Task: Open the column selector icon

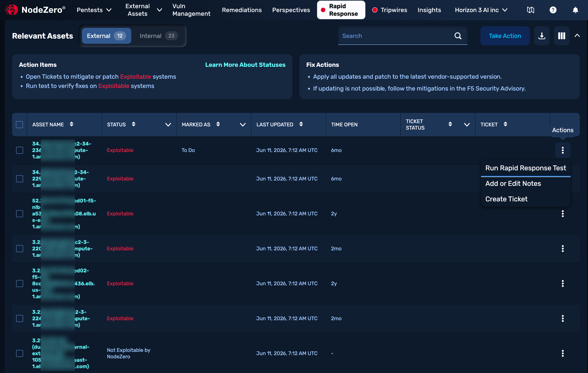Action: point(561,36)
